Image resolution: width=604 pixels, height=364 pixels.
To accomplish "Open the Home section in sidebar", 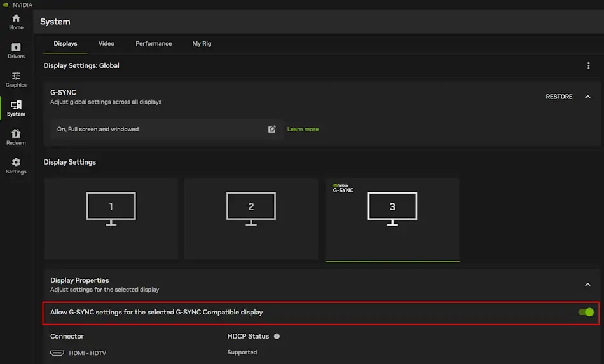I will pyautogui.click(x=16, y=22).
